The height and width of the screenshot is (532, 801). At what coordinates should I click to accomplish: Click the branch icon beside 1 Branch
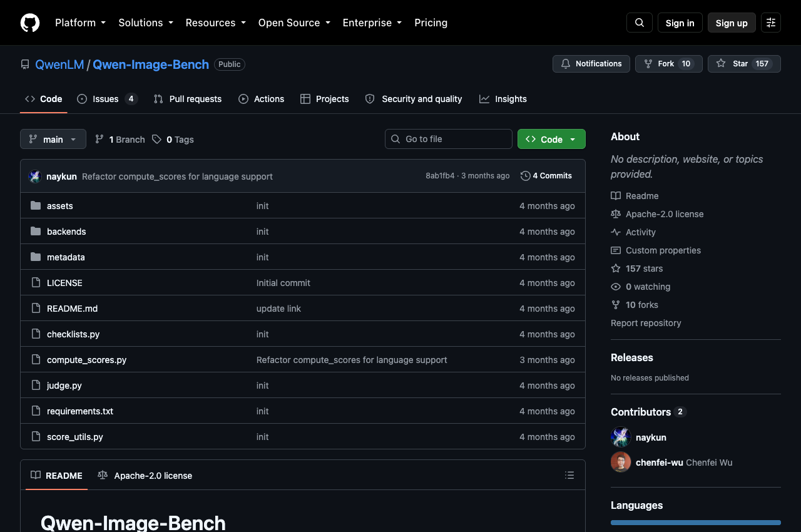(x=99, y=139)
